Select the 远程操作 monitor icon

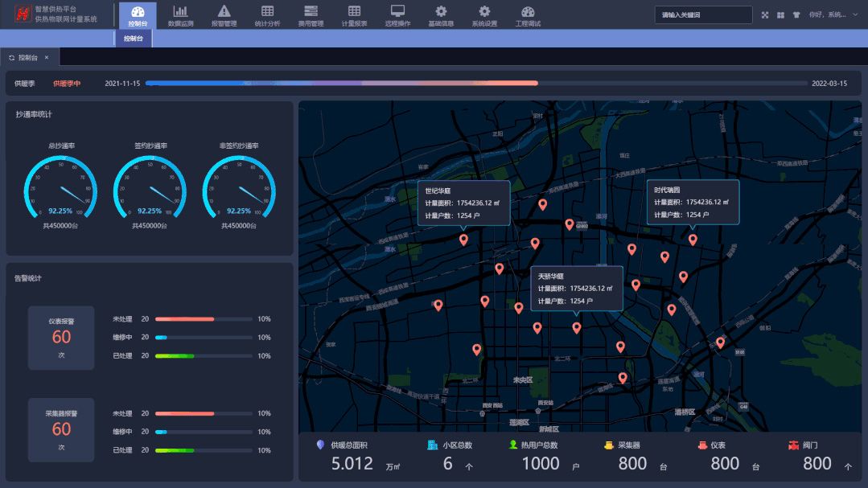click(x=397, y=11)
